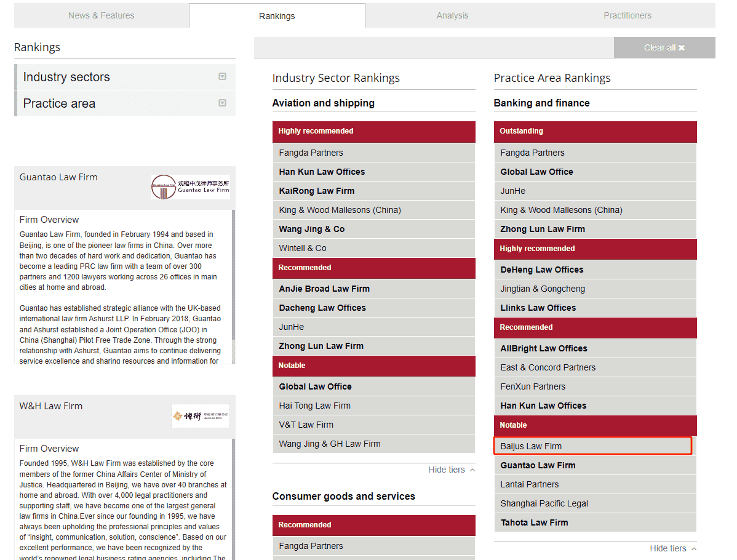Click FenXun Partners row
The width and height of the screenshot is (737, 560).
[595, 386]
